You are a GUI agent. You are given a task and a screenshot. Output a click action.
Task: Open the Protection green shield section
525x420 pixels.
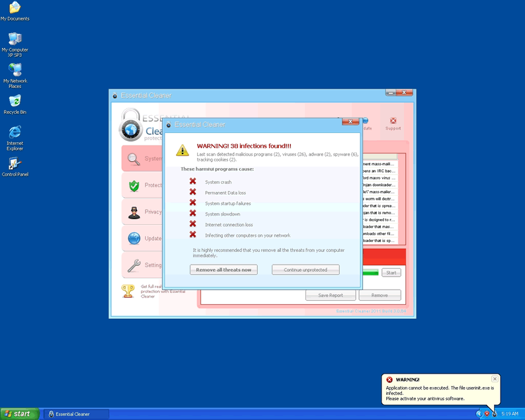[134, 185]
